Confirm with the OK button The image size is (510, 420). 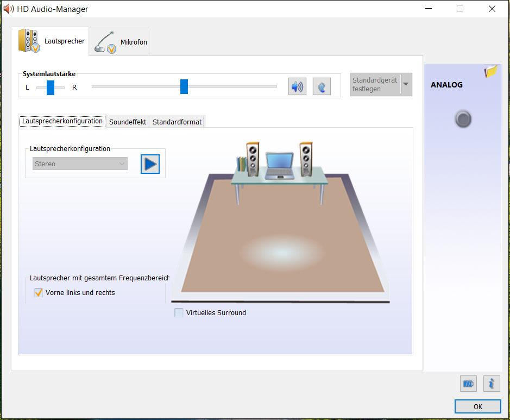(x=478, y=406)
